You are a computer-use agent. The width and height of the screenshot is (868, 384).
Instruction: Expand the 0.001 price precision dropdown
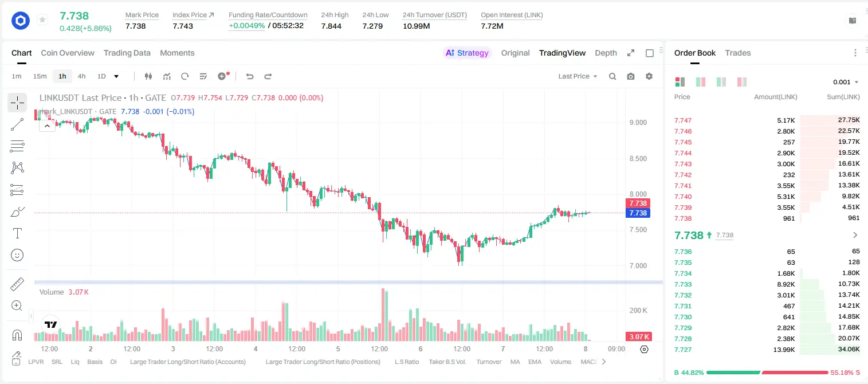(846, 82)
